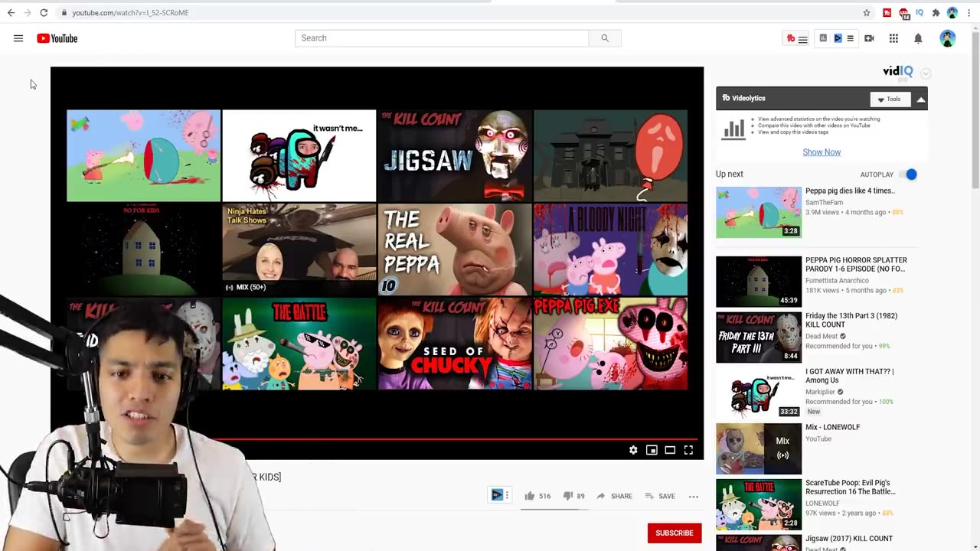The image size is (980, 551).
Task: Click the Markiplier channel name
Action: click(820, 392)
